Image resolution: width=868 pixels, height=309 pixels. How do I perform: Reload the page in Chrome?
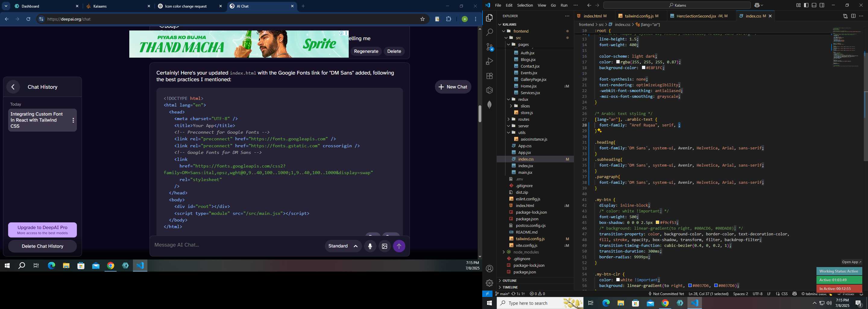click(28, 19)
